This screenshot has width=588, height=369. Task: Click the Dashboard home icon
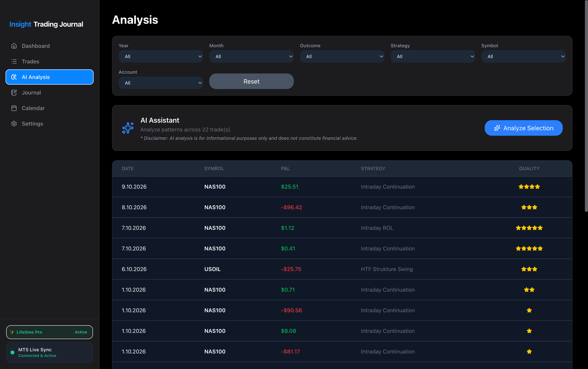click(14, 46)
